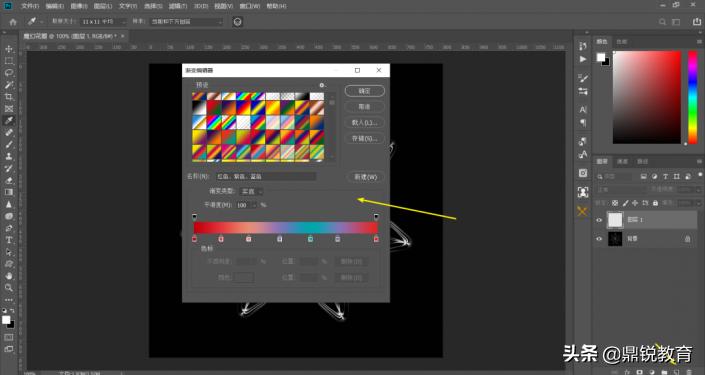The width and height of the screenshot is (705, 375).
Task: Filter layers by pixel layers icon
Action: click(x=644, y=177)
